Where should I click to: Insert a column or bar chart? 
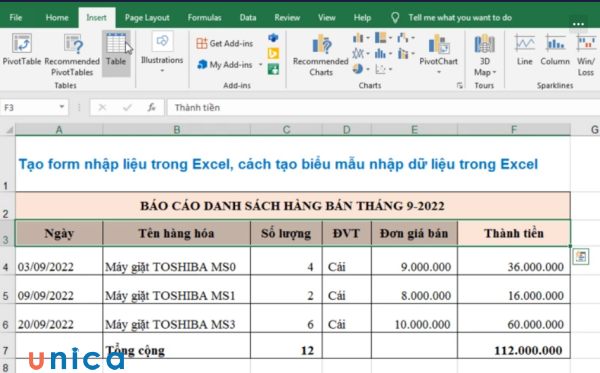pos(358,38)
